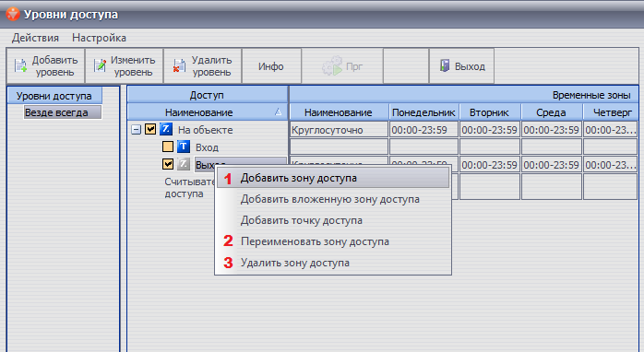Click the blue T icon of Вход
The width and height of the screenshot is (644, 352).
184,147
